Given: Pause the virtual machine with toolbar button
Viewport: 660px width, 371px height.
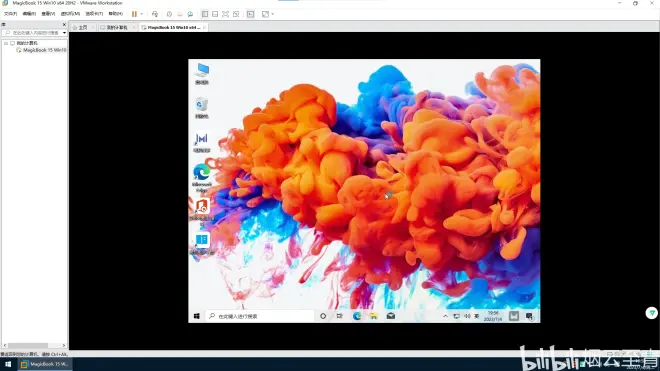Looking at the screenshot, I should click(134, 14).
